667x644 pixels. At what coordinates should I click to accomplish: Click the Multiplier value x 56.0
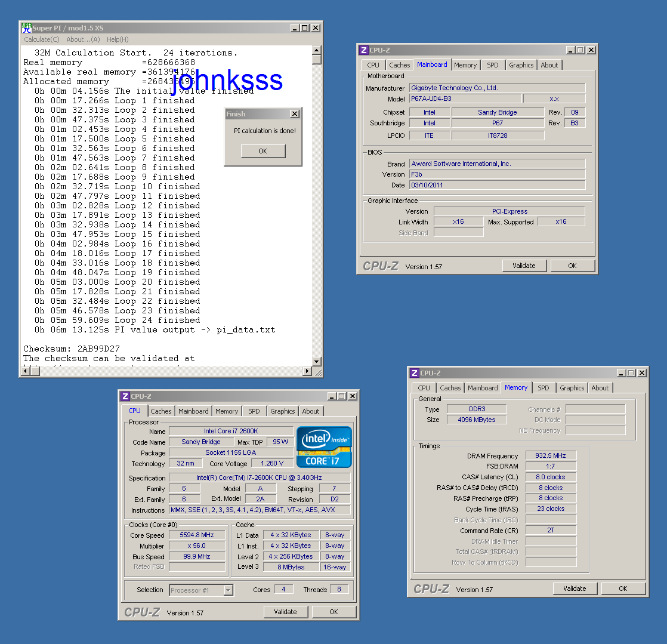coord(197,546)
